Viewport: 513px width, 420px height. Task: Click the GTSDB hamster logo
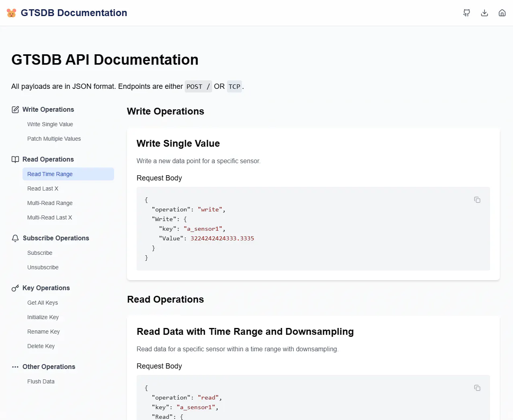12,13
